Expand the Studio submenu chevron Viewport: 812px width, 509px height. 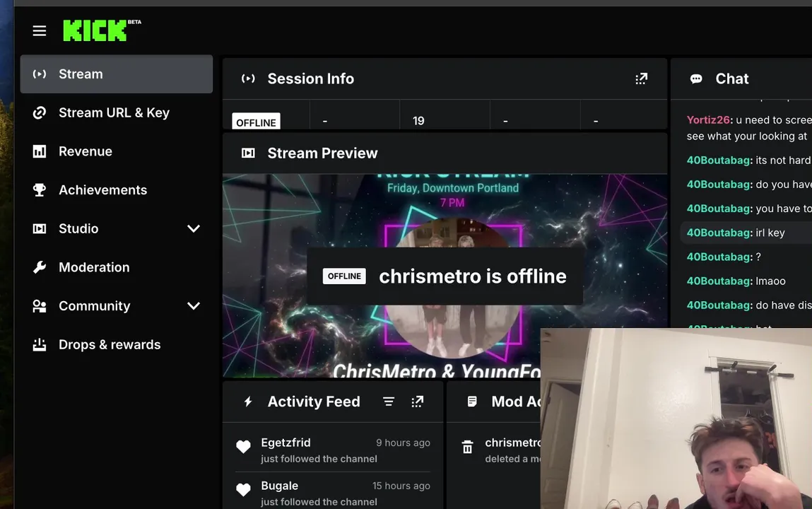click(x=194, y=228)
